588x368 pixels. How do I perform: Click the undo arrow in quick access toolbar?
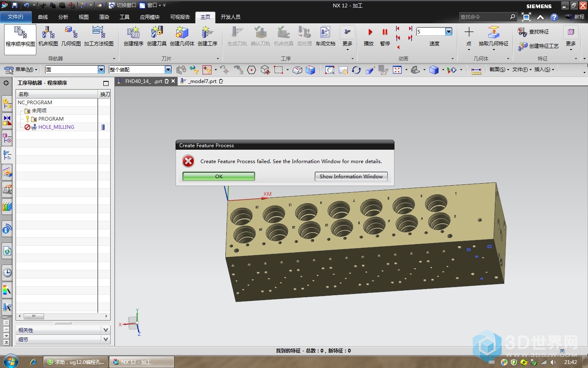point(27,5)
